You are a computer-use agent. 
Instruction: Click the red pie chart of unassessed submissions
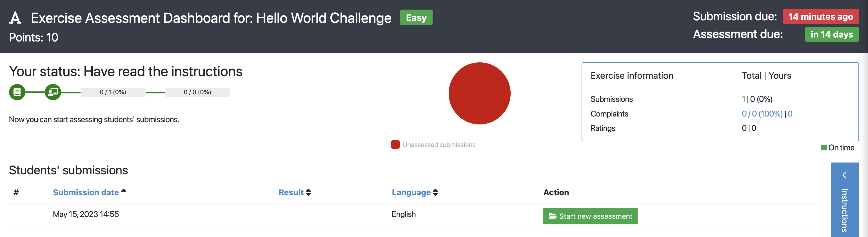(479, 93)
